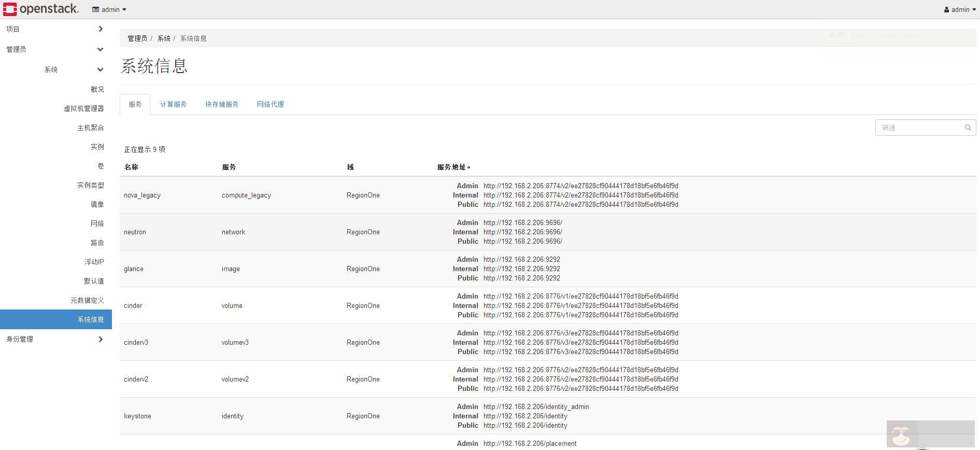Open the 元数据定义 sidebar item

[87, 300]
